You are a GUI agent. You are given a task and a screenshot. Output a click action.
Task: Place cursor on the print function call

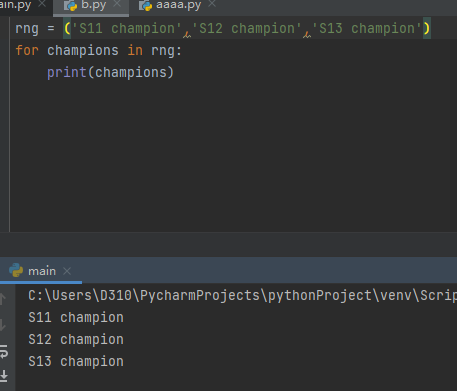coord(67,72)
